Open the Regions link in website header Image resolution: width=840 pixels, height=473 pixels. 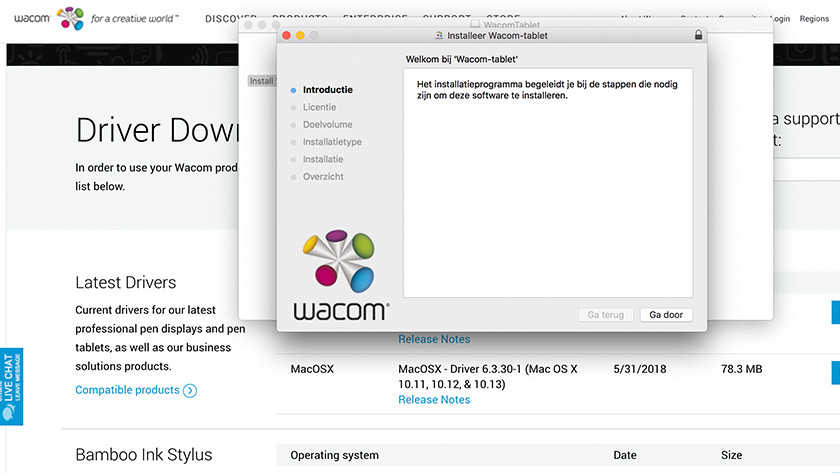(814, 19)
